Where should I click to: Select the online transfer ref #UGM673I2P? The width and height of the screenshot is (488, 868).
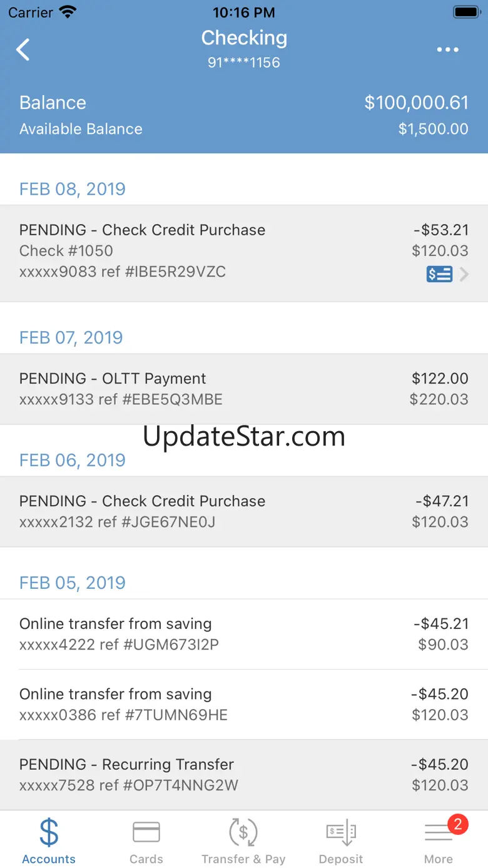[244, 634]
